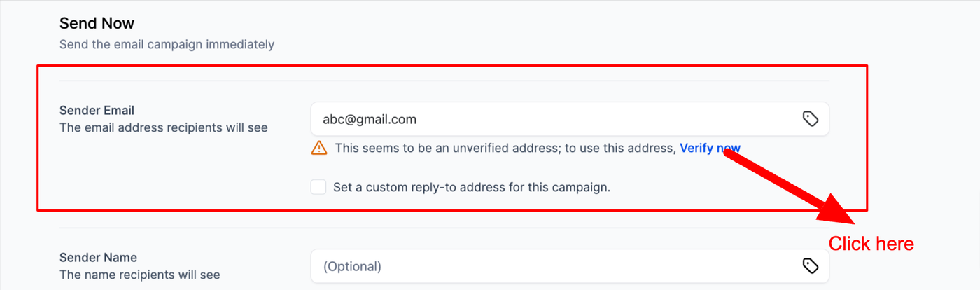Focus the Sender Email field containing abc@gmail.com
Viewport: 980px width, 290px height.
click(546, 119)
